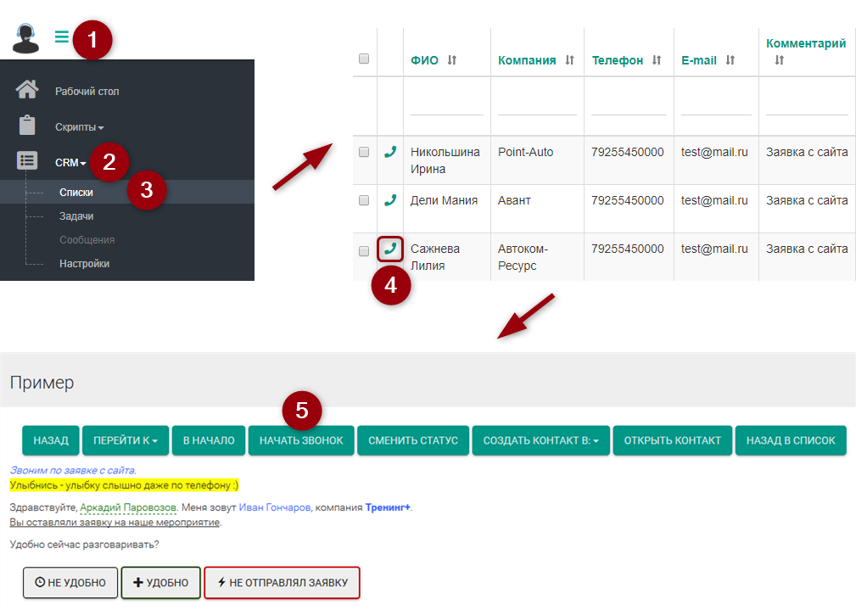Click the УДОБНО answer button
This screenshot has height=616, width=856.
pyautogui.click(x=161, y=583)
